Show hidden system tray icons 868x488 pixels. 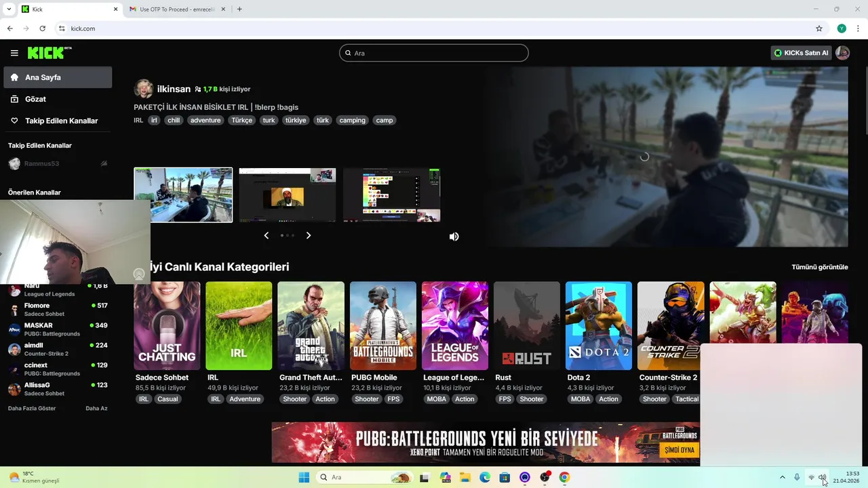click(782, 478)
